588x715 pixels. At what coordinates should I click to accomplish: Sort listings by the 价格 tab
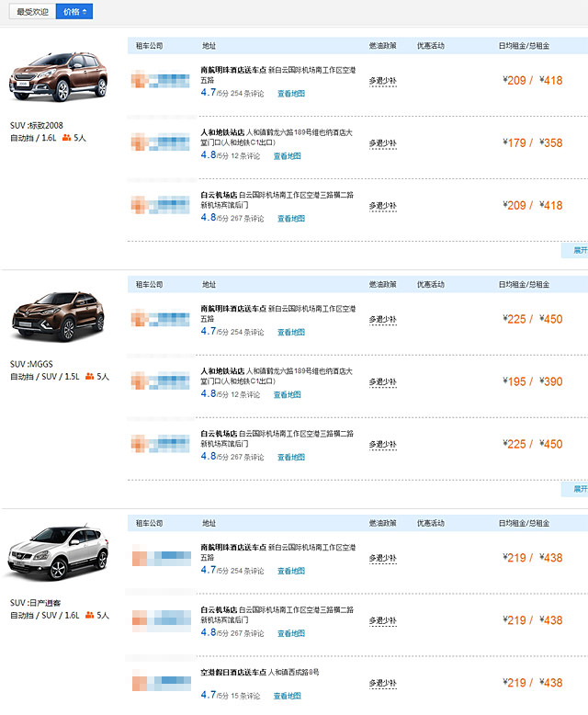tap(73, 12)
